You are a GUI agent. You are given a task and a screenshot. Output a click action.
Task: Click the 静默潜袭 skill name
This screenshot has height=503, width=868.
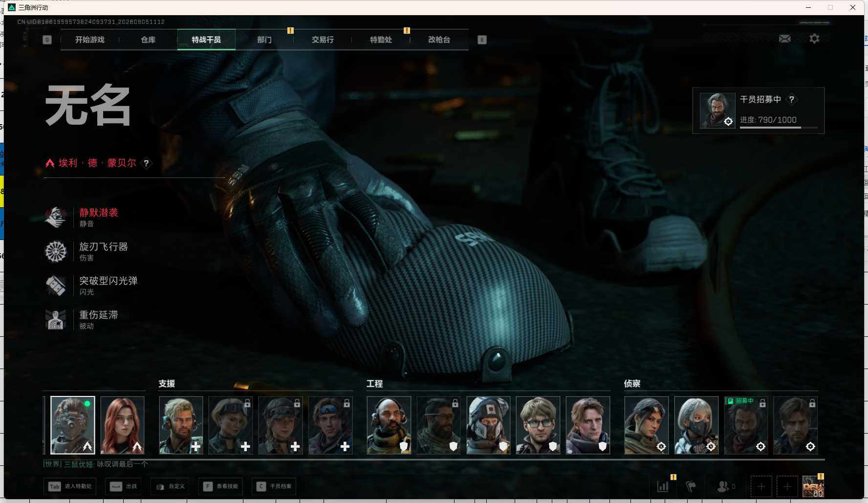click(99, 213)
